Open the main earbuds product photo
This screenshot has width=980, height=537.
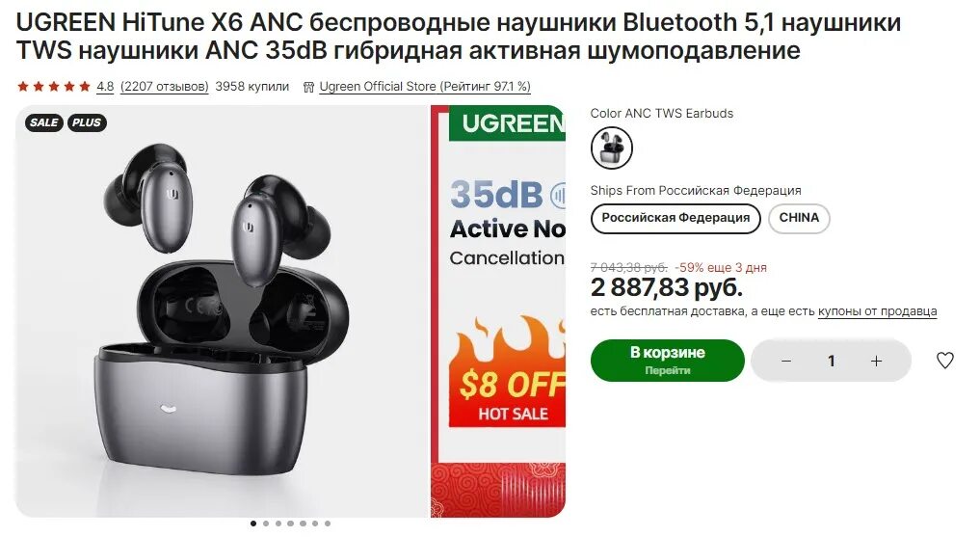click(x=222, y=310)
